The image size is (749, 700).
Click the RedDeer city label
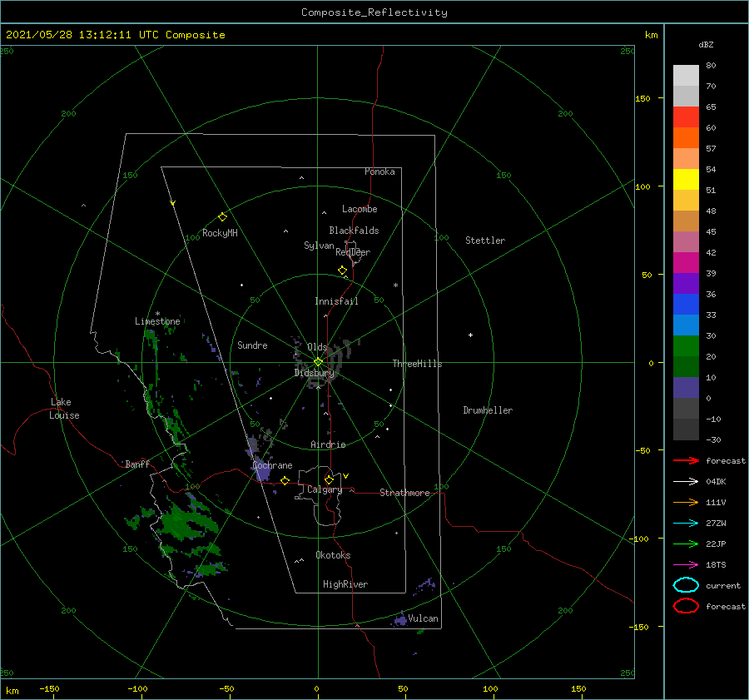tap(353, 252)
